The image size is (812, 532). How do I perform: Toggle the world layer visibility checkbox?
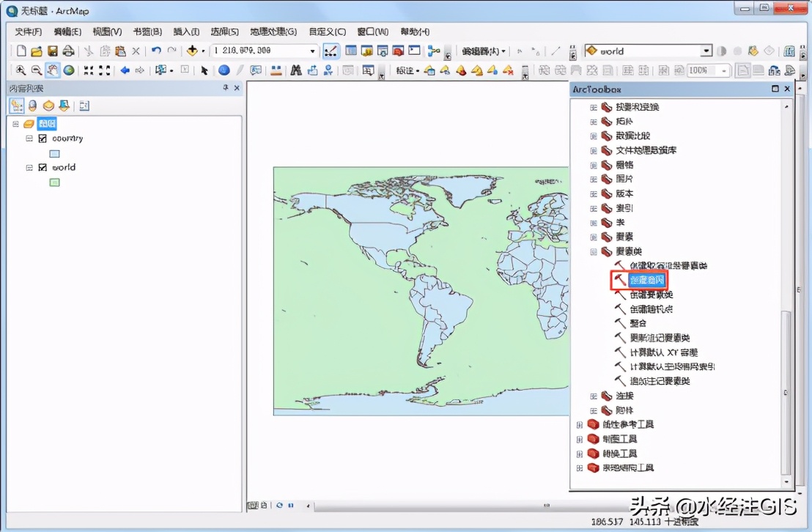[43, 167]
